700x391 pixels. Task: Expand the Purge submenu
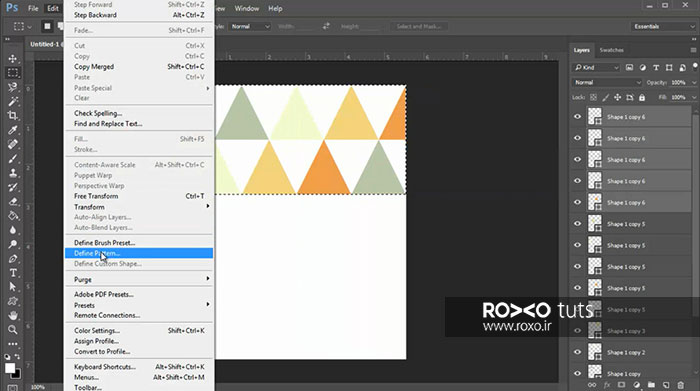coord(139,279)
